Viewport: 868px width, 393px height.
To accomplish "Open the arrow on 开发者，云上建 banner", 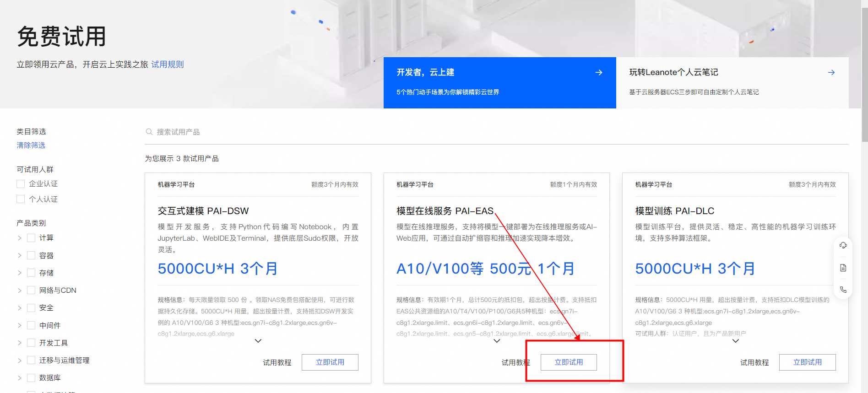I will tap(598, 72).
